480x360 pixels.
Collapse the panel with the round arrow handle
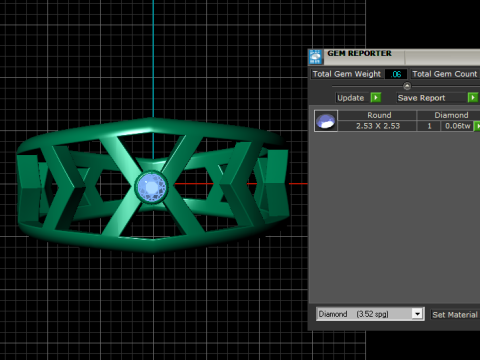[x=407, y=86]
